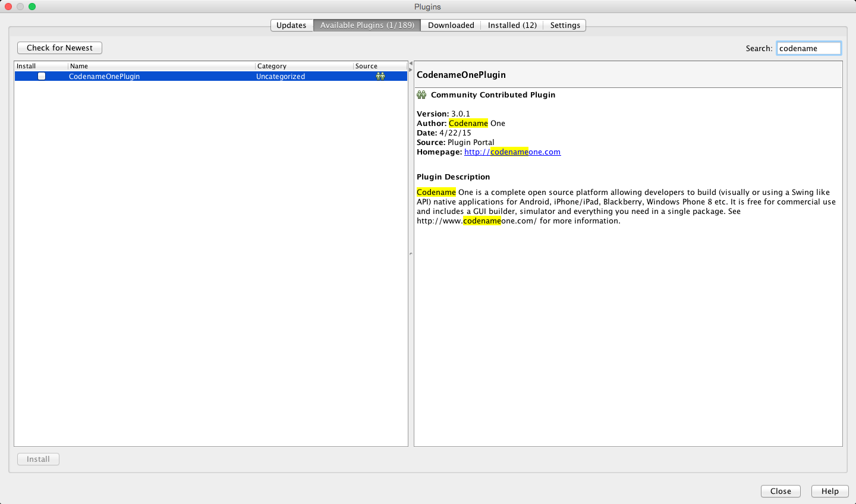Click the Community Contributed Plugin icon in details
Image resolution: width=856 pixels, height=504 pixels.
(421, 95)
